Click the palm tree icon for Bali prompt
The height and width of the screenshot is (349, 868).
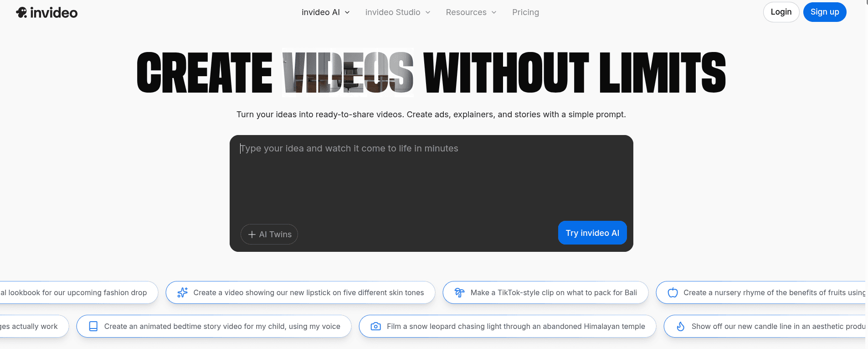point(459,292)
